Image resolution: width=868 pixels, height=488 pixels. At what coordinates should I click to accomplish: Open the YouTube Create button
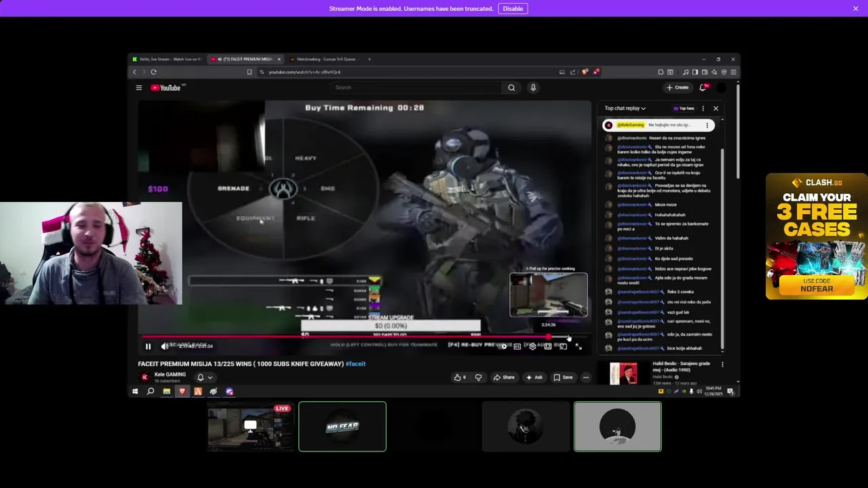(677, 87)
